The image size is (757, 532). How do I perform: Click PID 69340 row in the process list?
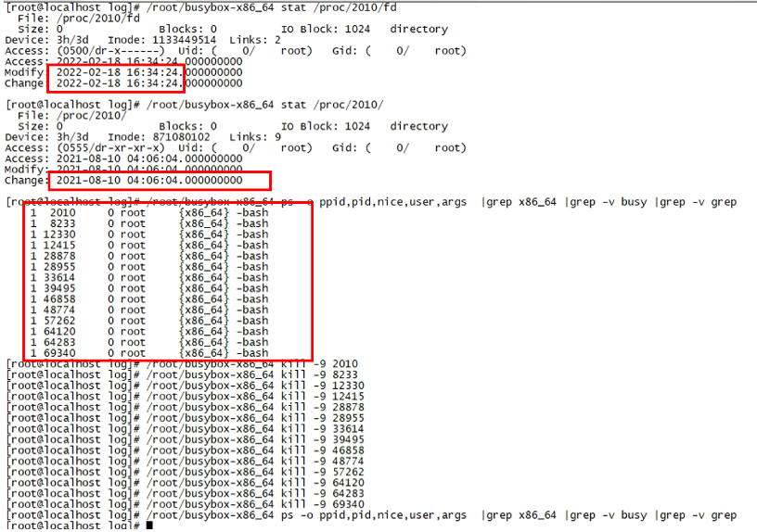pyautogui.click(x=148, y=353)
